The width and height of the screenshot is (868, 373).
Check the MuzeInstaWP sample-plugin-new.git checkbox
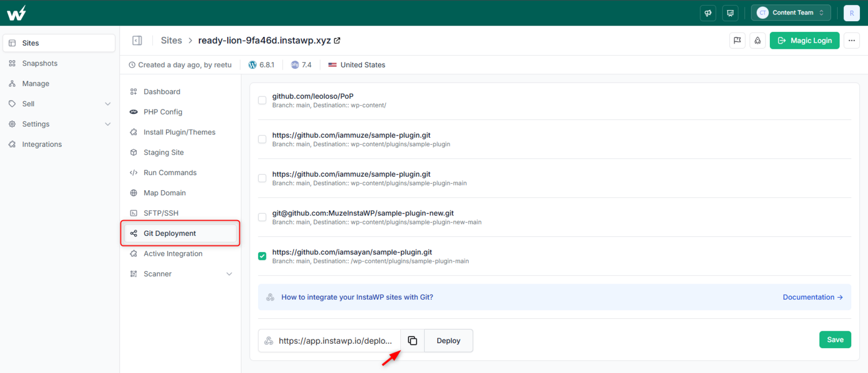pyautogui.click(x=262, y=217)
